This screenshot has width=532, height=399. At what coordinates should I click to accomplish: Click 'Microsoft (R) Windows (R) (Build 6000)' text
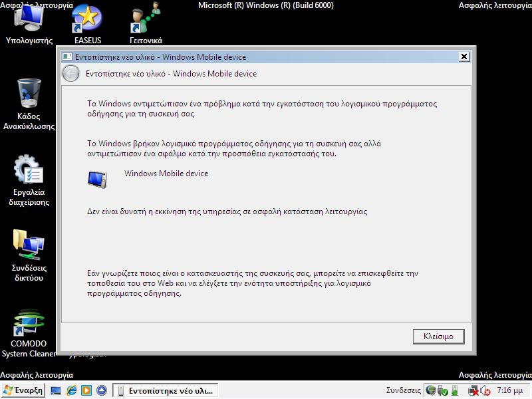(266, 5)
